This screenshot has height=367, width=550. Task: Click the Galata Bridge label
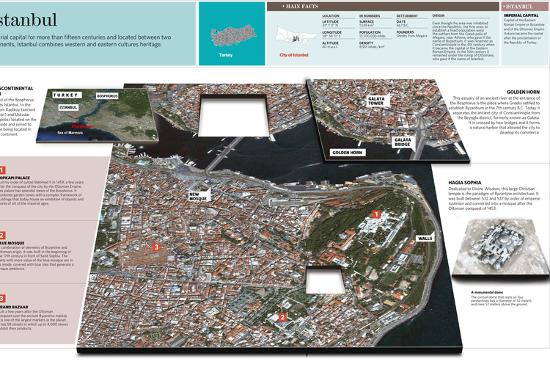tap(402, 142)
